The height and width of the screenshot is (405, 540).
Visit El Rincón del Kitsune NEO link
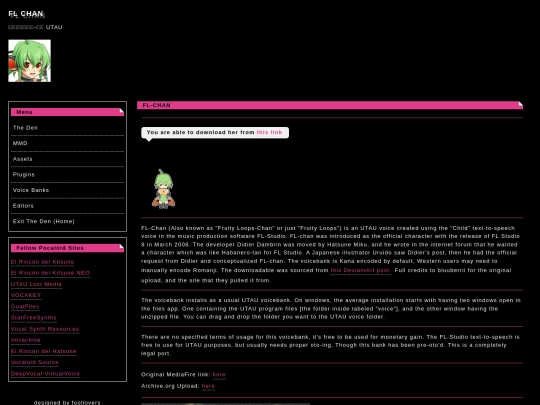(50, 273)
